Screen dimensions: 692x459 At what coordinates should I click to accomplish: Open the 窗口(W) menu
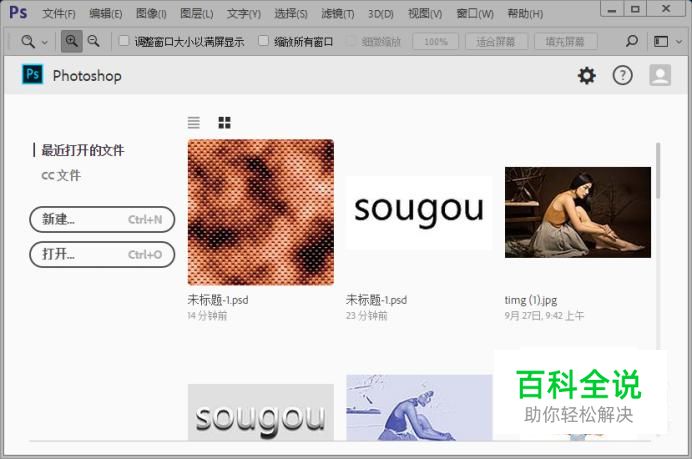(x=475, y=14)
